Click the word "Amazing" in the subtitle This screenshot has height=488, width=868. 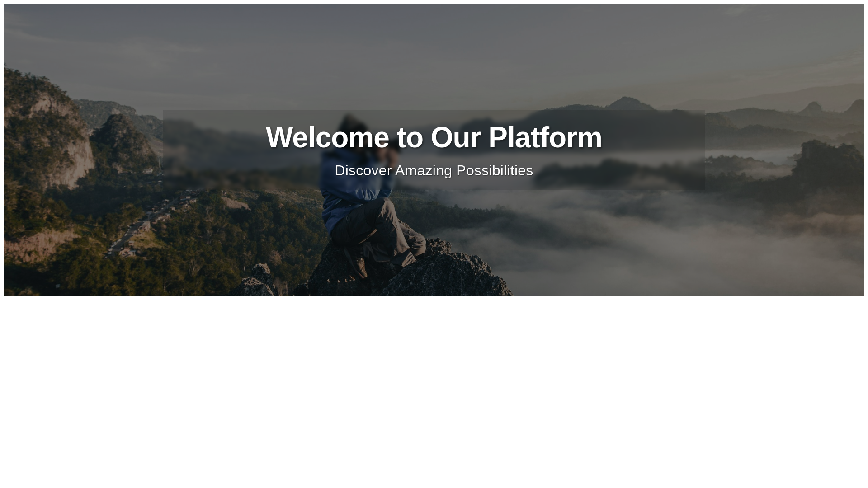[424, 170]
